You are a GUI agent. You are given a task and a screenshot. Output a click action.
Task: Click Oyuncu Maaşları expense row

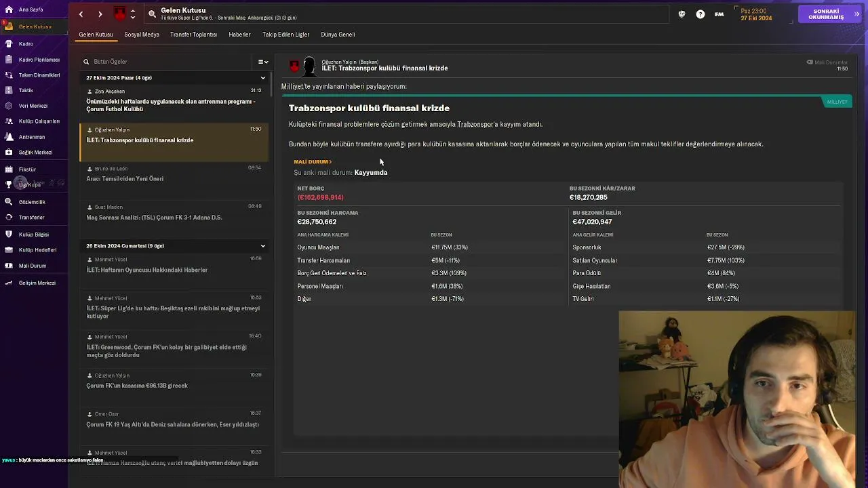pos(431,247)
